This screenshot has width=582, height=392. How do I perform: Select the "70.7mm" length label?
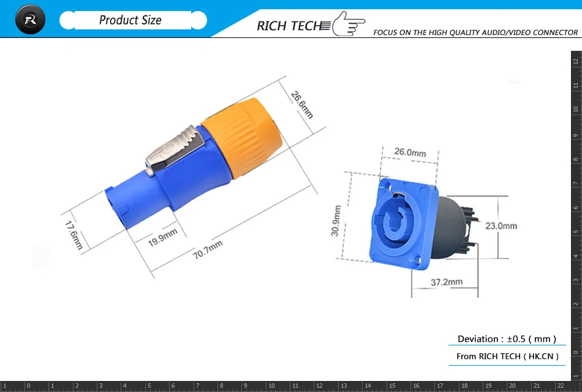click(x=208, y=249)
